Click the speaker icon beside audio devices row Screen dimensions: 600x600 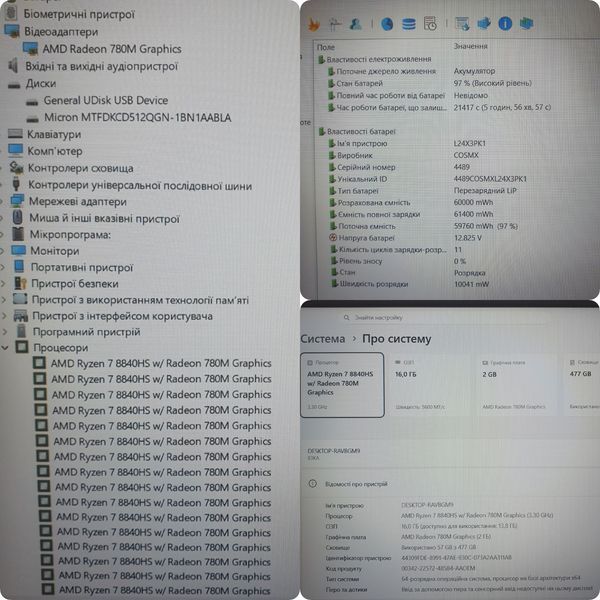click(x=13, y=66)
